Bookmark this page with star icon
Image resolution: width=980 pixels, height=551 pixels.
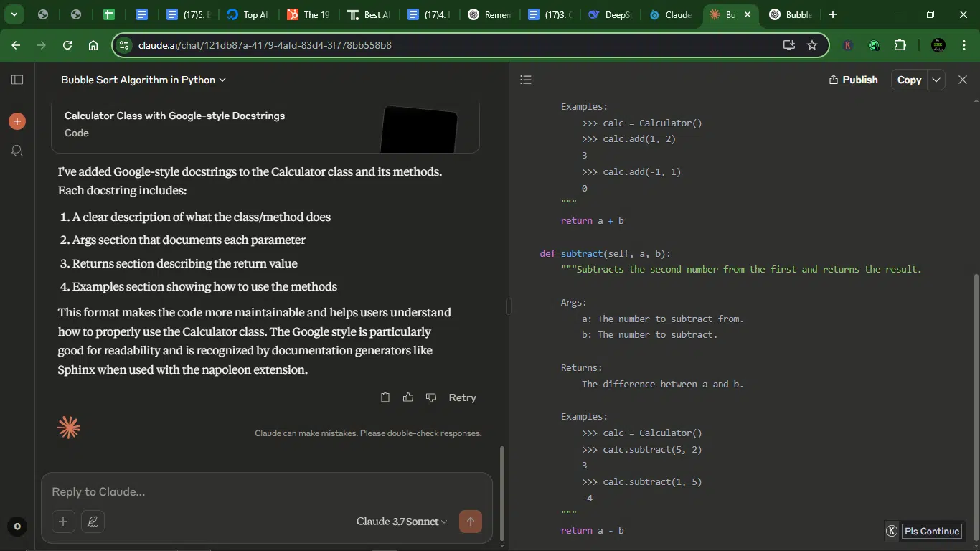tap(812, 45)
